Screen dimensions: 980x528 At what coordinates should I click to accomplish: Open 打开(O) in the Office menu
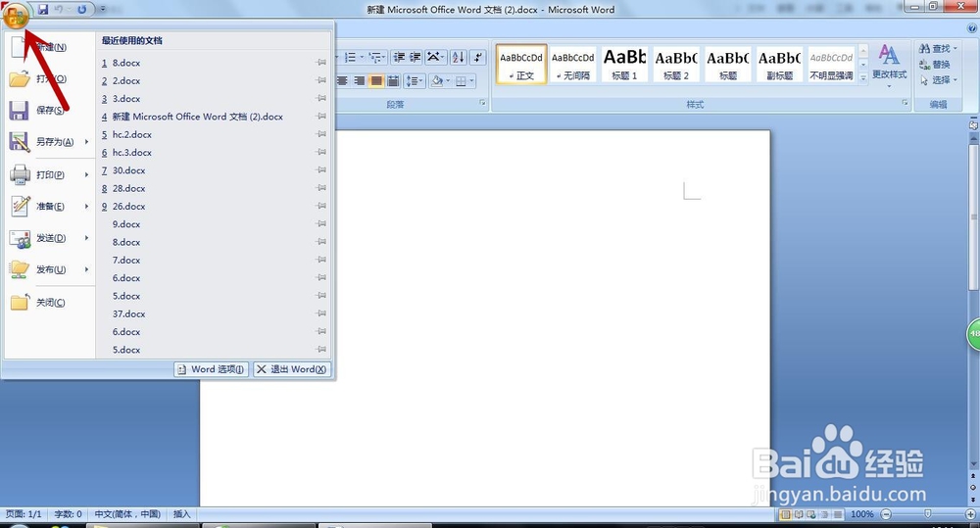coord(50,78)
